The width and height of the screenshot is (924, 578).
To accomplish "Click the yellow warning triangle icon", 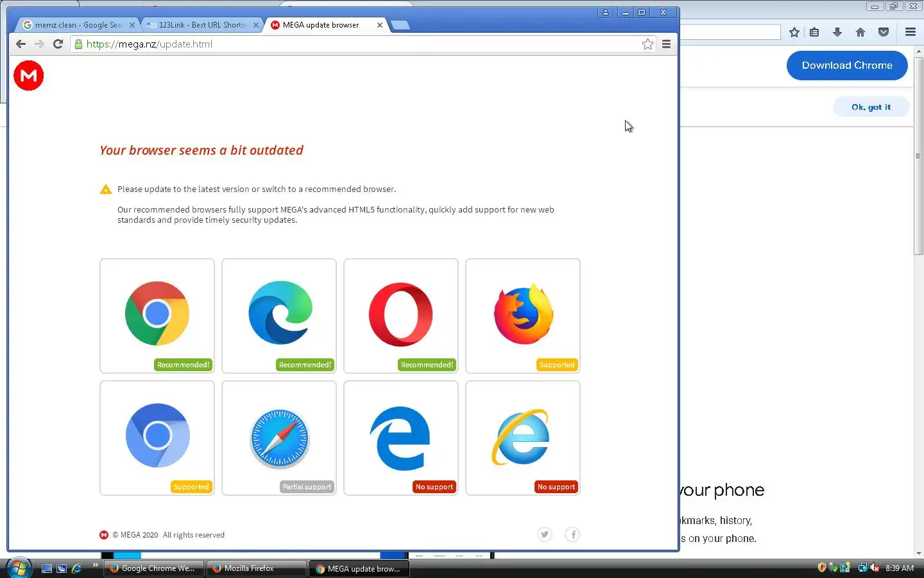I will click(106, 189).
